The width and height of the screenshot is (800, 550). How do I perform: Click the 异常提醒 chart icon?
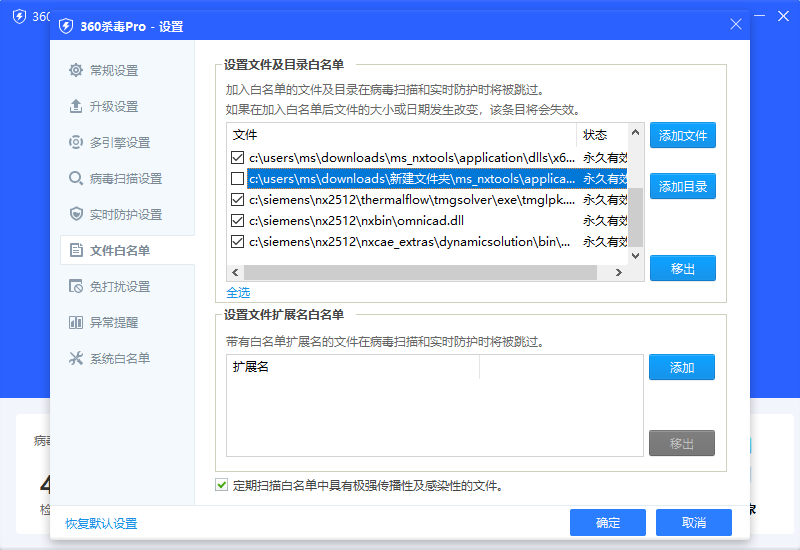coord(76,322)
